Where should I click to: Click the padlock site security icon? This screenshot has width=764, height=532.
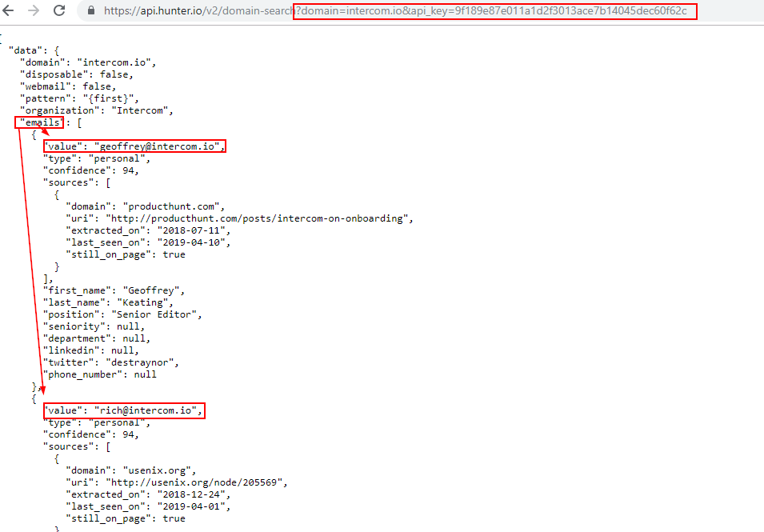[x=90, y=11]
